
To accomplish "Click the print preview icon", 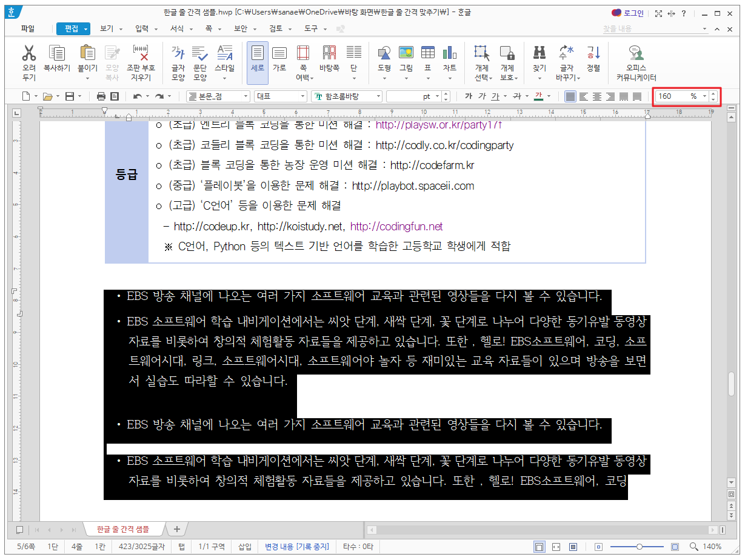I will coord(114,96).
